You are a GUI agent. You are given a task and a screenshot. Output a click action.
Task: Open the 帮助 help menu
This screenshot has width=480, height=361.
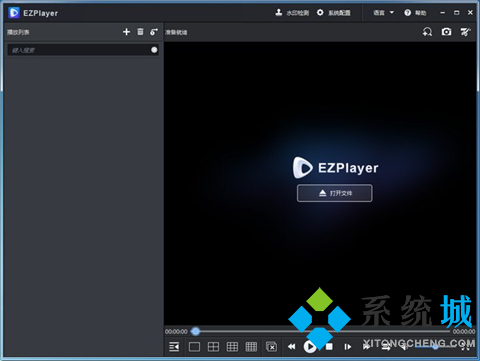coord(415,13)
